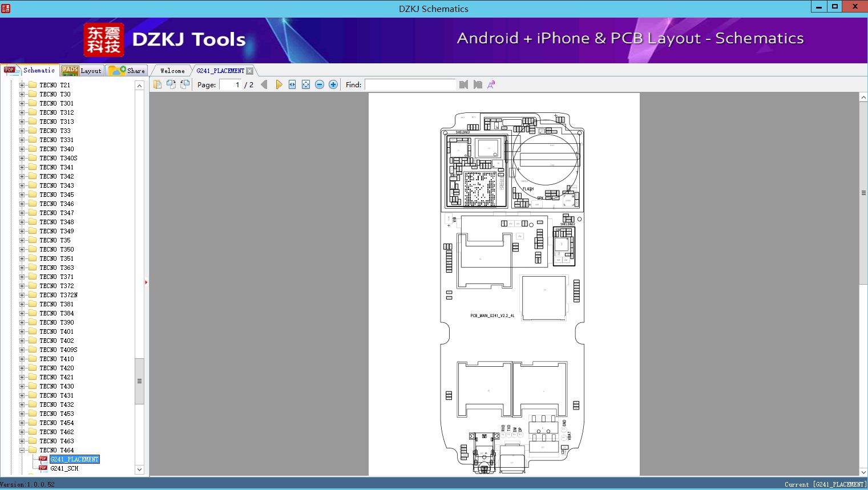Click the document scrollbar up arrow

[x=863, y=98]
